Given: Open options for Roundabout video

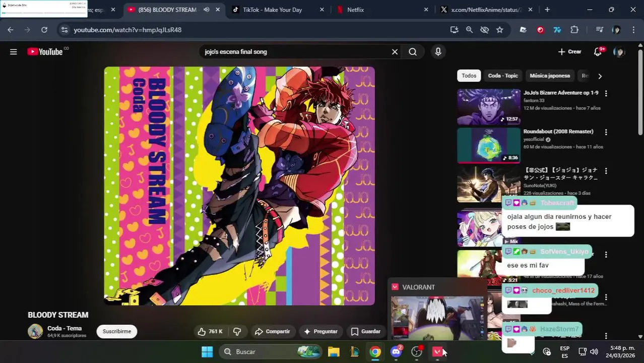Looking at the screenshot, I should pos(606,132).
